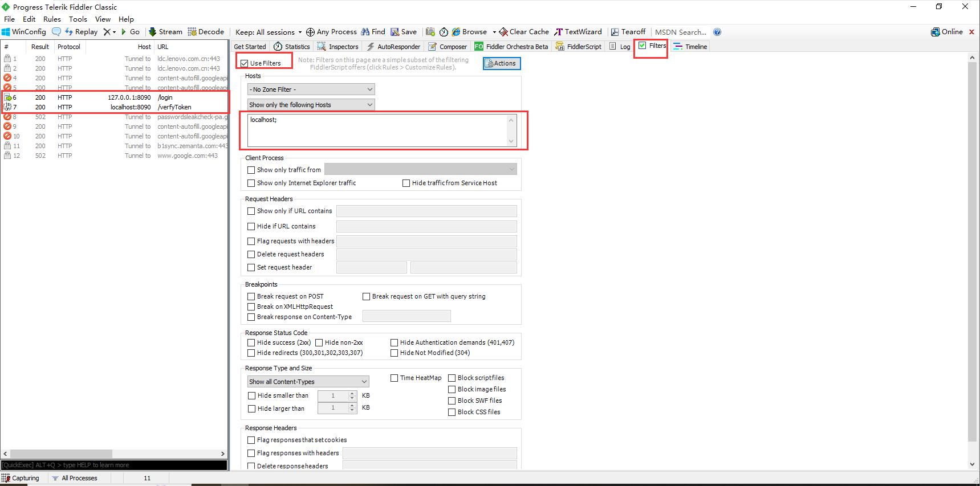Click the comment speech-bubble toolbar icon

[x=56, y=32]
